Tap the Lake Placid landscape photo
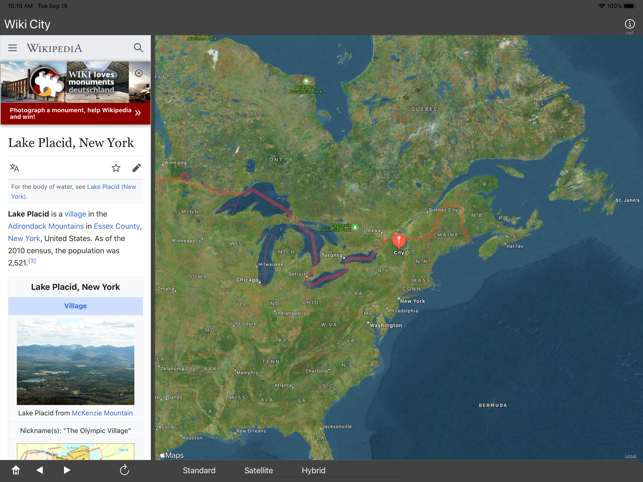Viewport: 643px width, 482px height. (75, 362)
